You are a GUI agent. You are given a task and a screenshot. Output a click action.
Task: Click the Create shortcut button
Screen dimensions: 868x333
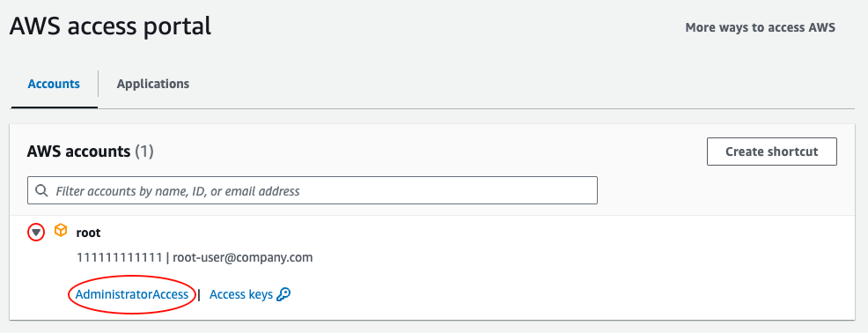[x=772, y=152]
